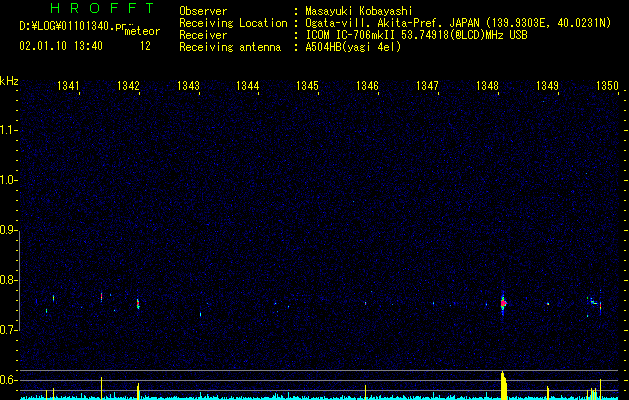Image resolution: width=629 pixels, height=400 pixels.
Task: Click the meteor echo at 1342
Action: 138,304
